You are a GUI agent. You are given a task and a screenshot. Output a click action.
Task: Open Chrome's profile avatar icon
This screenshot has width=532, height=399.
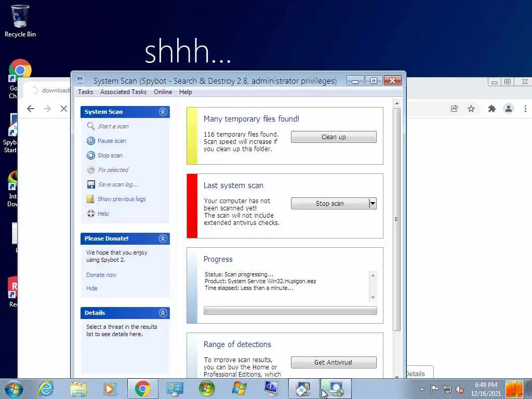pos(508,109)
